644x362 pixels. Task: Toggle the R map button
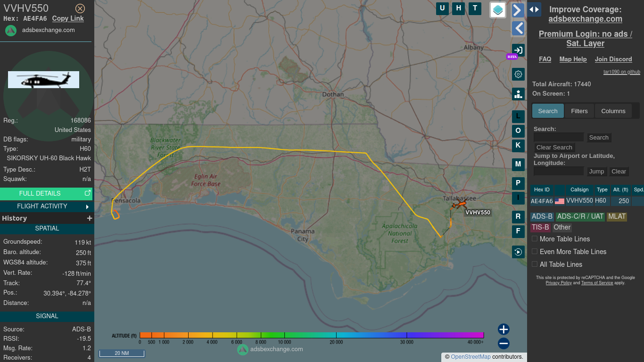(x=518, y=217)
